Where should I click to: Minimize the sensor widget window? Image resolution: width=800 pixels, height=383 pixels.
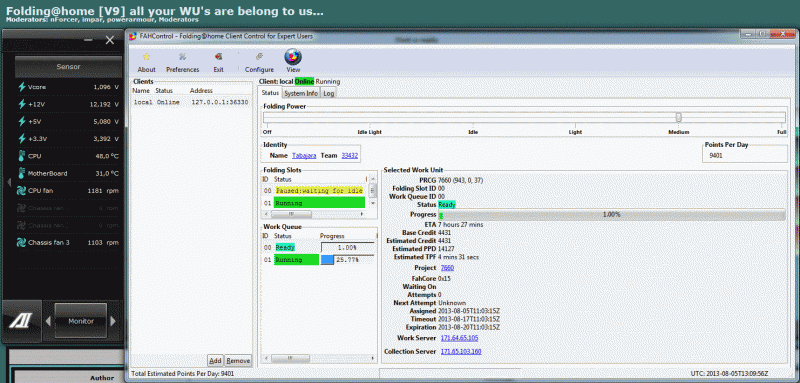pos(89,40)
